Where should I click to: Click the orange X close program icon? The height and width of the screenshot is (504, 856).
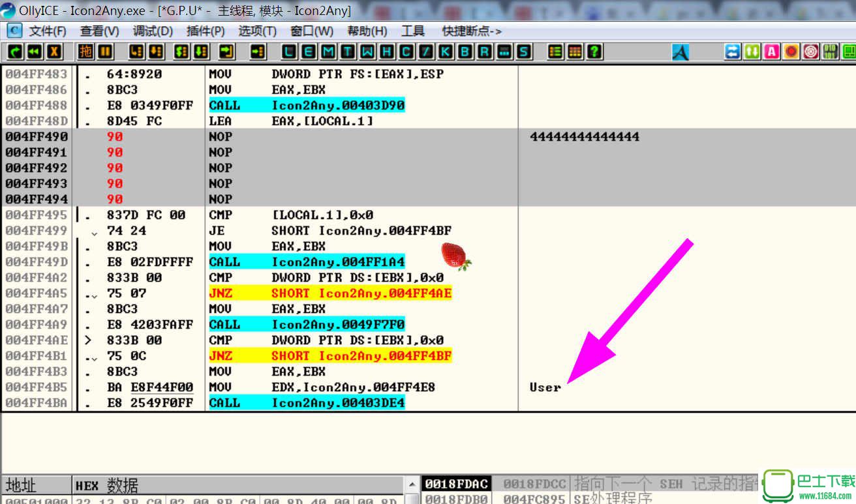click(54, 52)
